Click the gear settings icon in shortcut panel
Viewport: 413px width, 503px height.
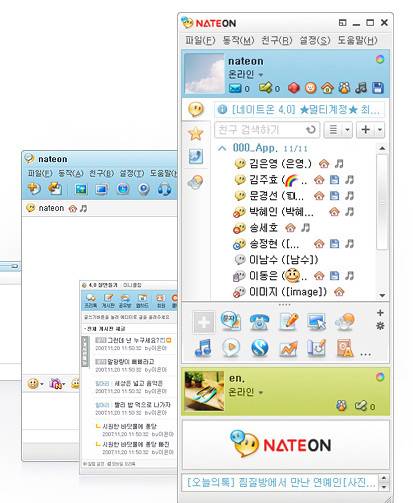coord(380,326)
